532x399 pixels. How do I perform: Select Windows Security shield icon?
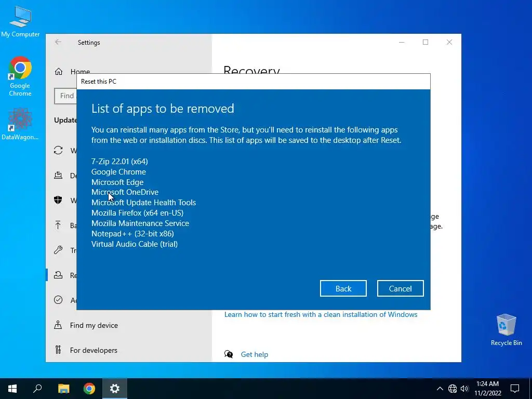[x=58, y=200]
